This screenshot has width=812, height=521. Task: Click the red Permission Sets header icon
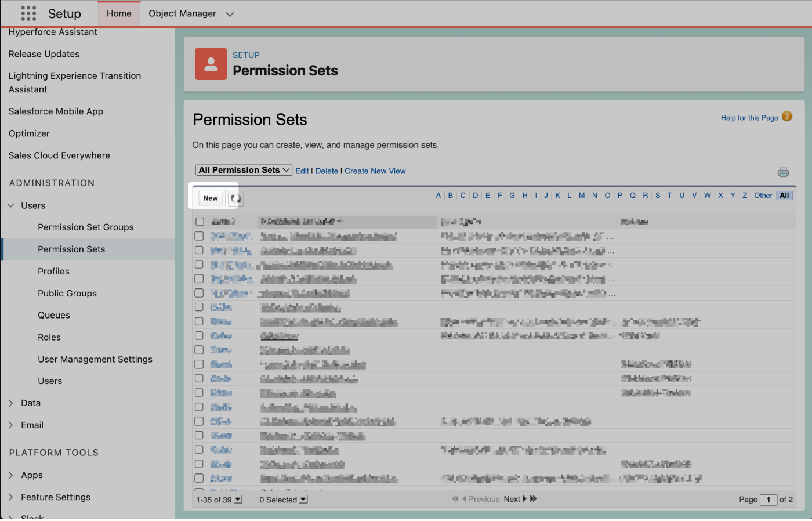[x=211, y=64]
